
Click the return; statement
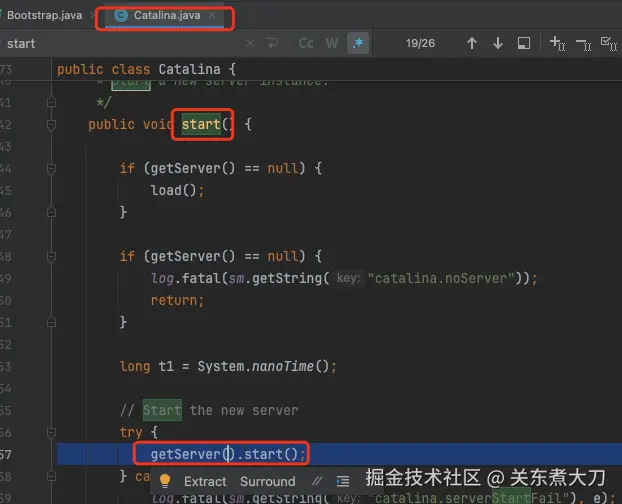[177, 301]
